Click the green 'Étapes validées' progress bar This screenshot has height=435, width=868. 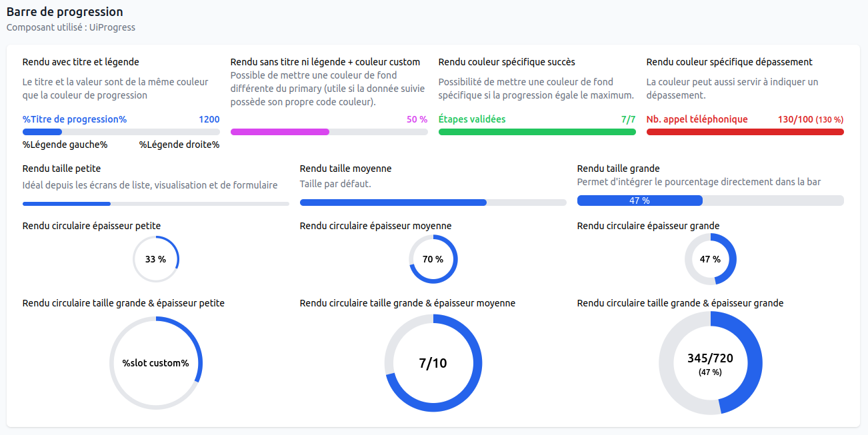[x=537, y=132]
